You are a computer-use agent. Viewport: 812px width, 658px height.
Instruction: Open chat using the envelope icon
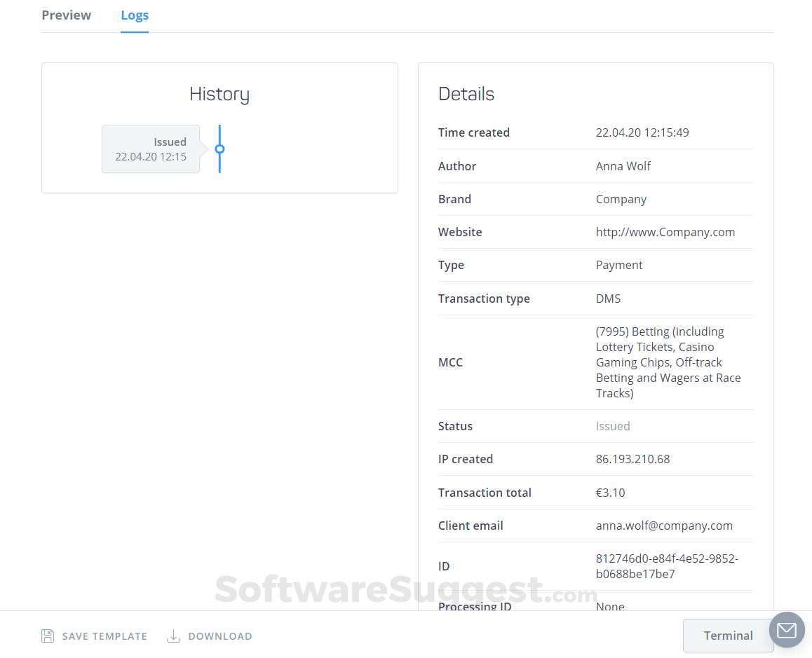[x=786, y=629]
